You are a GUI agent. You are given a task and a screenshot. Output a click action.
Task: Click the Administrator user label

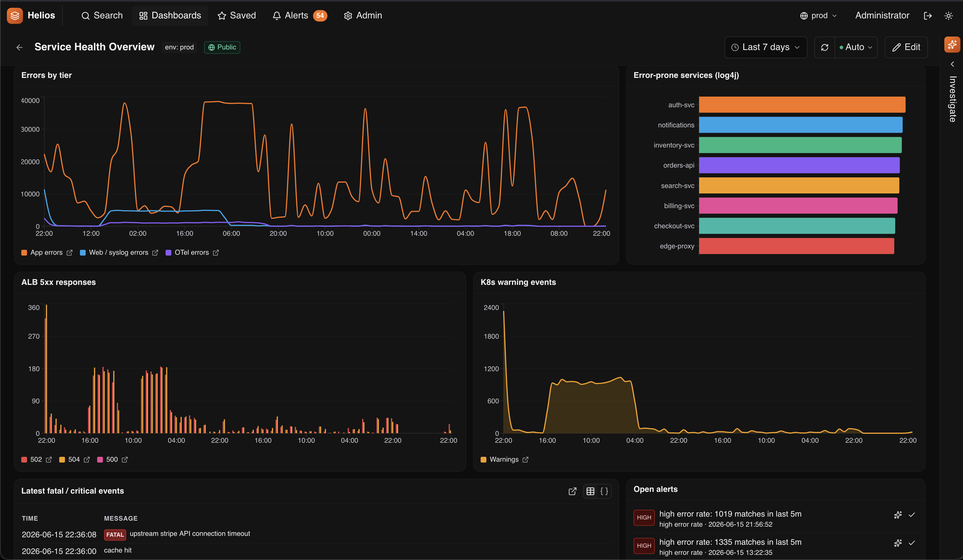882,16
